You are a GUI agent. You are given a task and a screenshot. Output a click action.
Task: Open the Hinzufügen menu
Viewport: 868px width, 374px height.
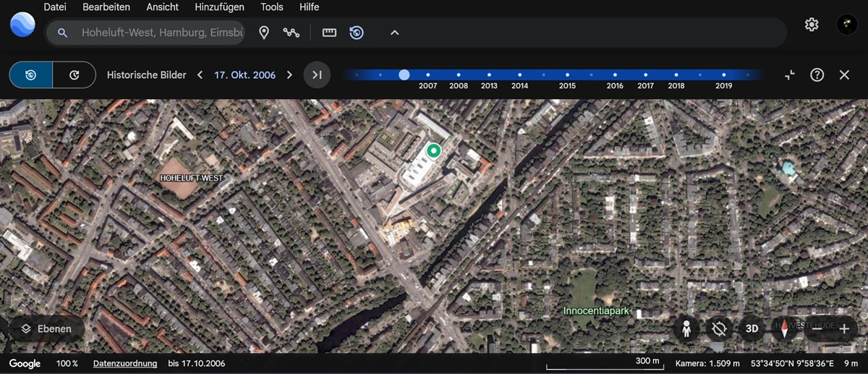[x=219, y=7]
